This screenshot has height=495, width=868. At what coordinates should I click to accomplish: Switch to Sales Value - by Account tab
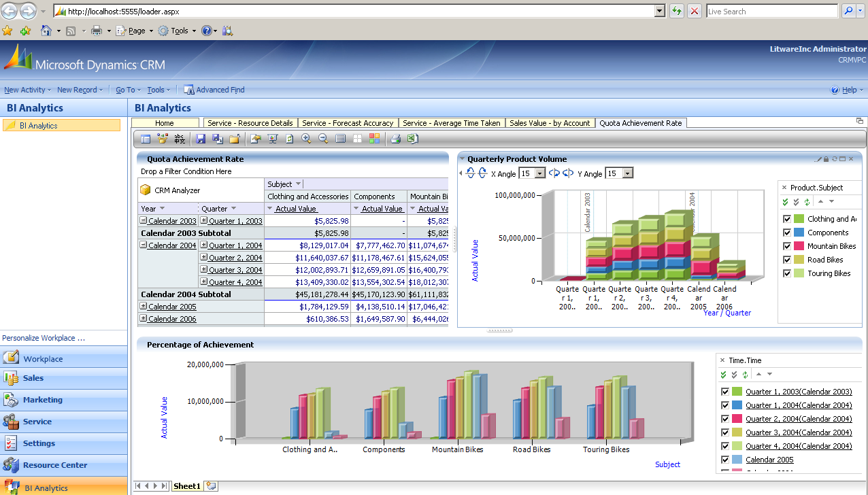click(x=550, y=123)
